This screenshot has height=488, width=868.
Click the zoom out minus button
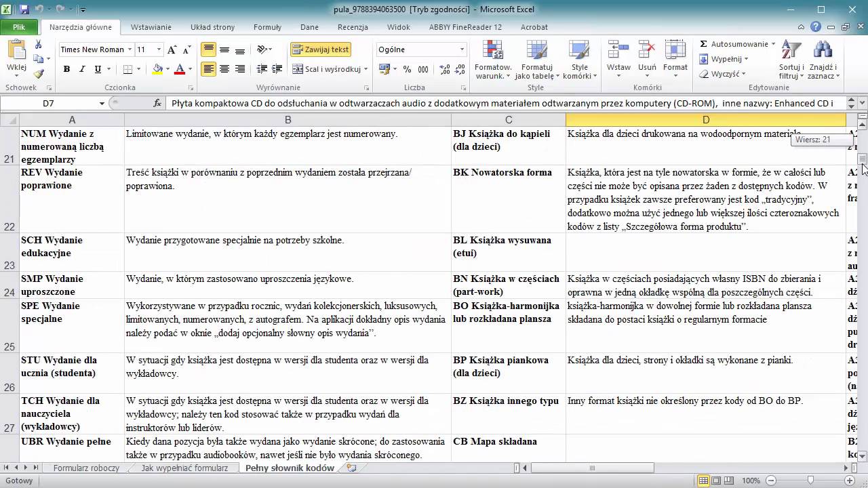[772, 481]
